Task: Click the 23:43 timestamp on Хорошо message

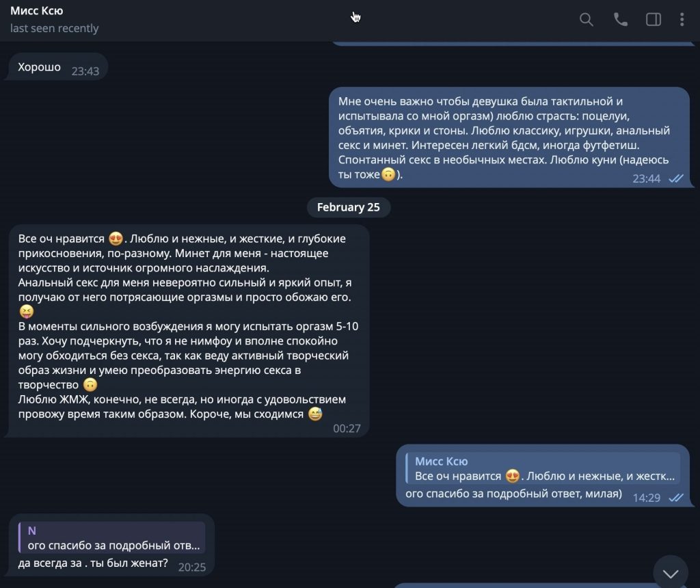Action: click(x=85, y=71)
